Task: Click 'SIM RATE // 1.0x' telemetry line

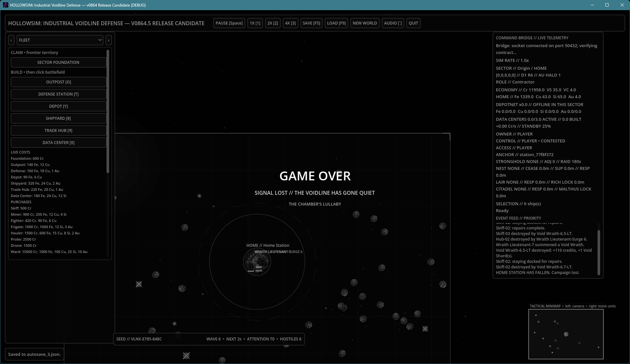Action: pos(512,61)
